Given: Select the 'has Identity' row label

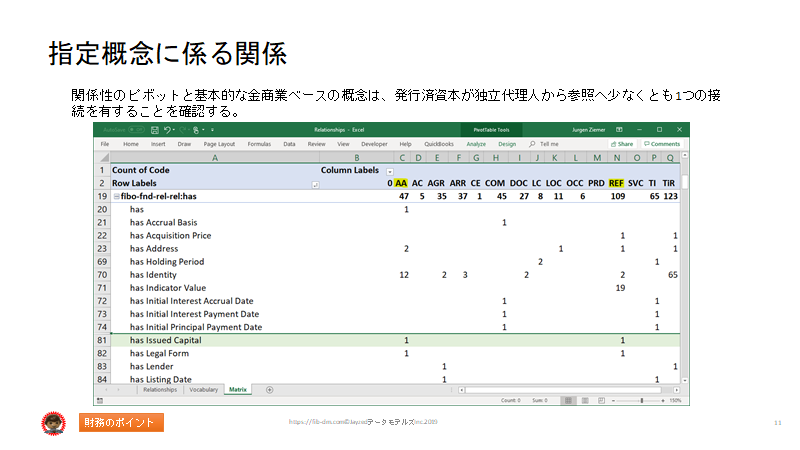Looking at the screenshot, I should [x=153, y=275].
